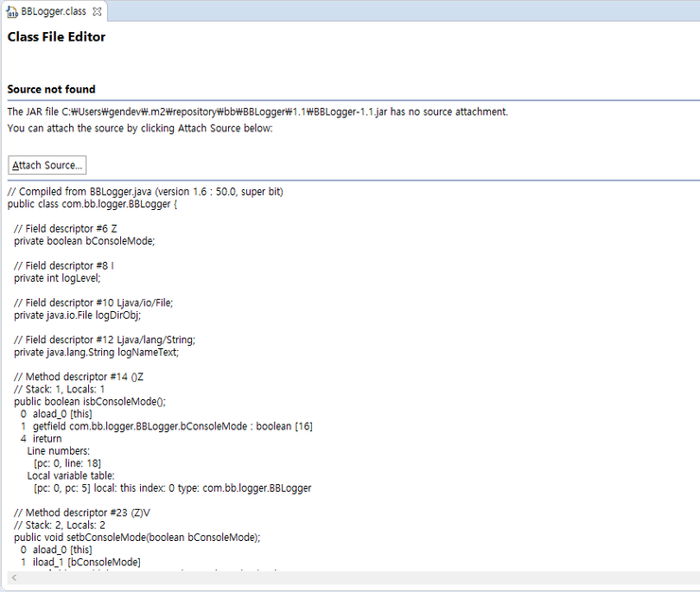Click the private int logLevel field line
This screenshot has width=700, height=592.
click(57, 278)
